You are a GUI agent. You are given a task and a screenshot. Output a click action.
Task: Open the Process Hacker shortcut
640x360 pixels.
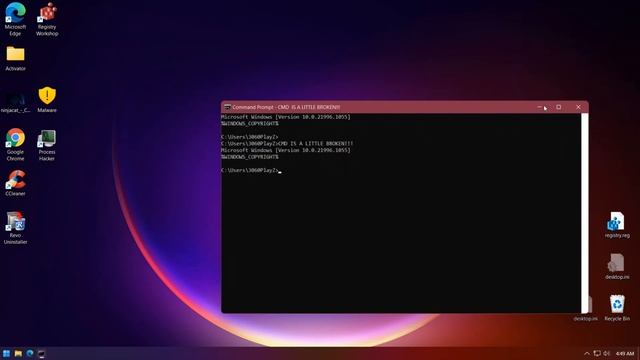(47, 144)
